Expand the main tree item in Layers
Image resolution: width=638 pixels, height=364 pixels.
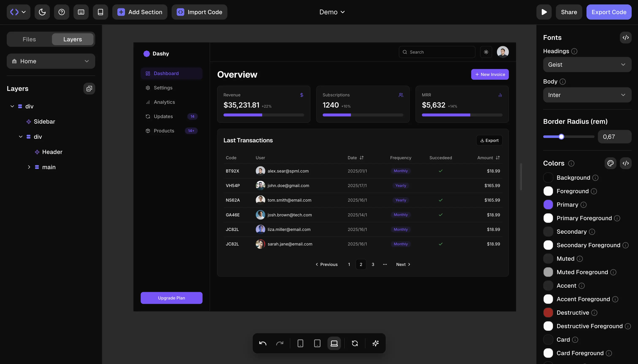[29, 167]
